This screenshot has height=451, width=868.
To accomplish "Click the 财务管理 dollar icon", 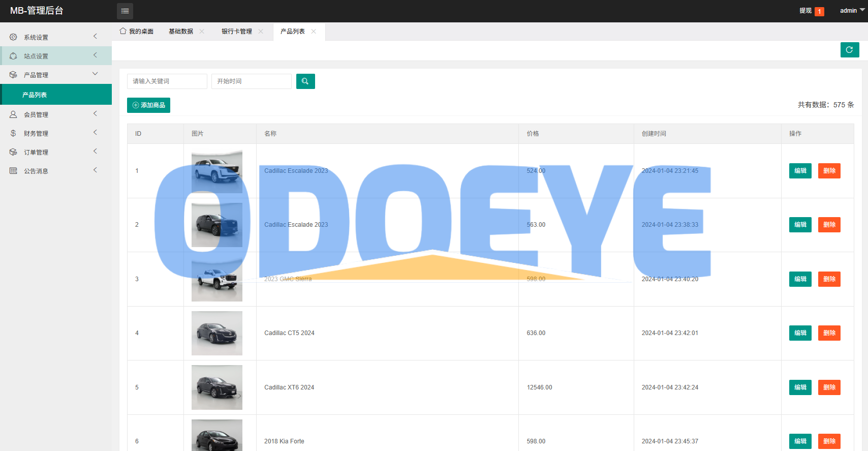I will (13, 133).
